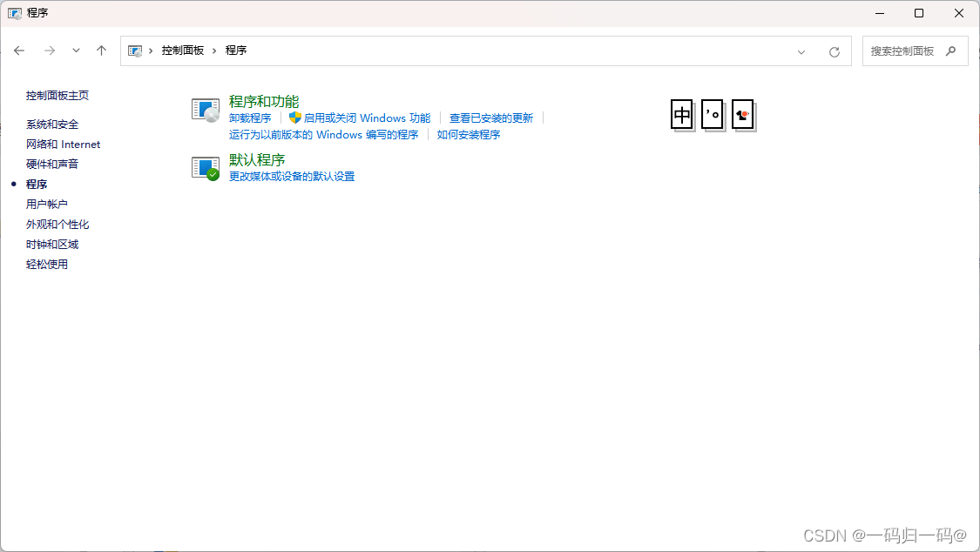Toggle the punctuation mode IME button
The width and height of the screenshot is (980, 552).
point(713,115)
